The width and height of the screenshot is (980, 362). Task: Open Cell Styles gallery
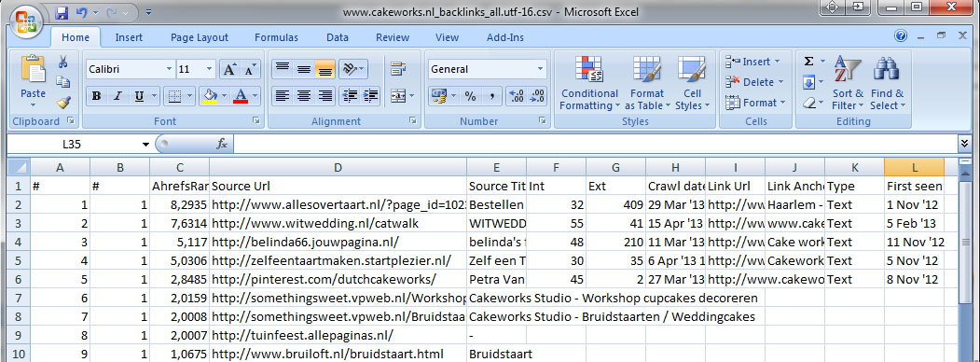[x=692, y=84]
